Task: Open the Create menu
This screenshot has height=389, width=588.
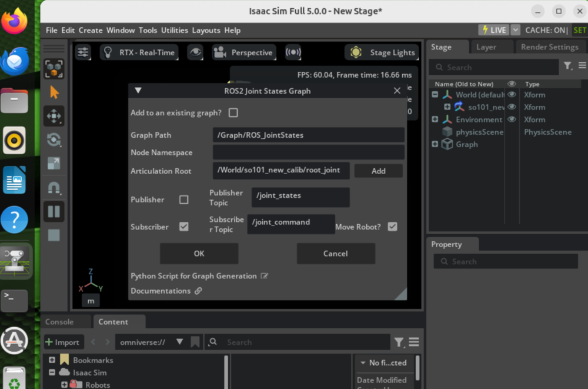Action: pyautogui.click(x=91, y=31)
